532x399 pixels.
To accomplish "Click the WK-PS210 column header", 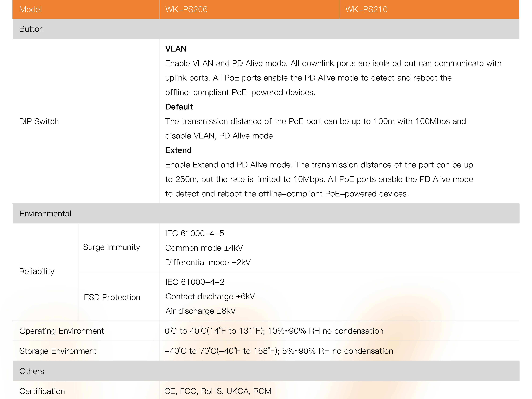I will pos(366,9).
